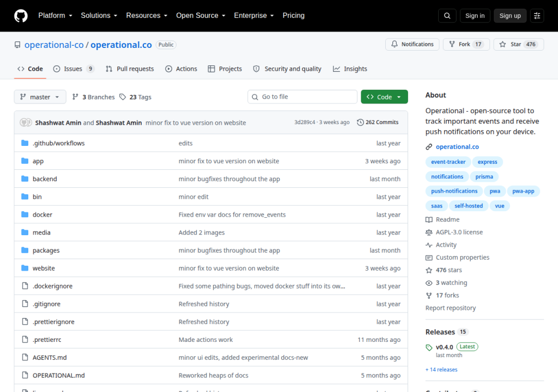Expand the Resources menu
This screenshot has height=392, width=558.
click(x=147, y=16)
